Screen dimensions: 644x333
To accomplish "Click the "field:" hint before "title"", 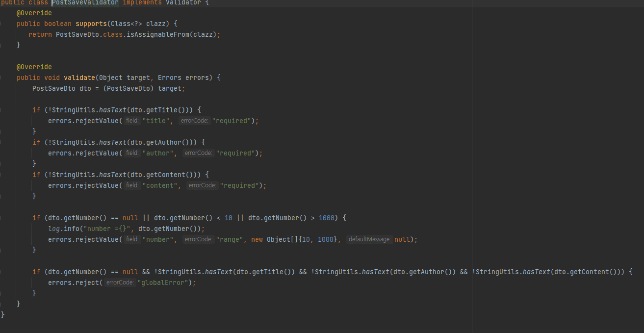I will [132, 121].
